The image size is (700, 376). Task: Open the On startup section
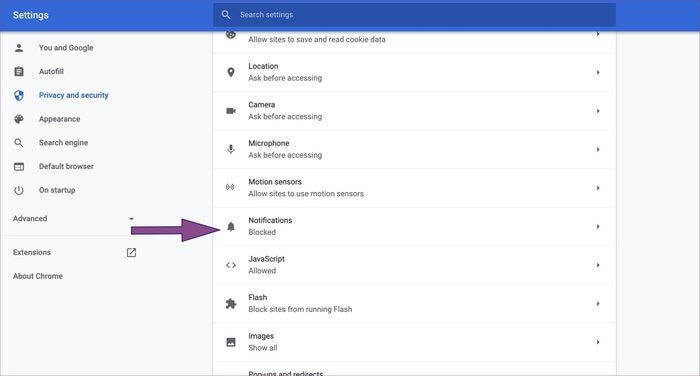point(57,190)
